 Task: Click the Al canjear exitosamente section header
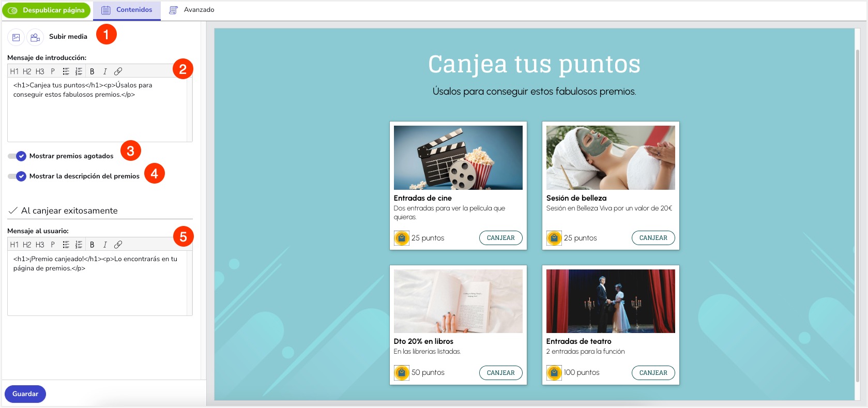(100, 210)
